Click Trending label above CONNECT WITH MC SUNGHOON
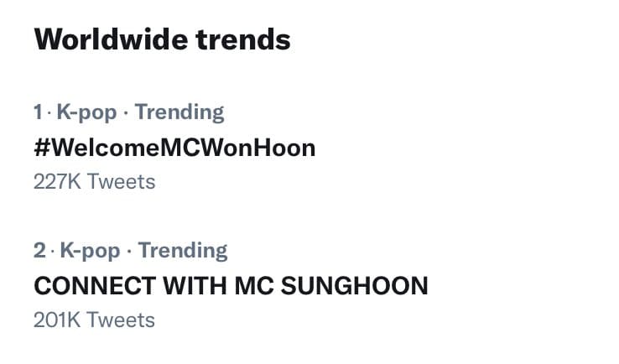Screen dimensions: 619x364 pyautogui.click(x=183, y=250)
